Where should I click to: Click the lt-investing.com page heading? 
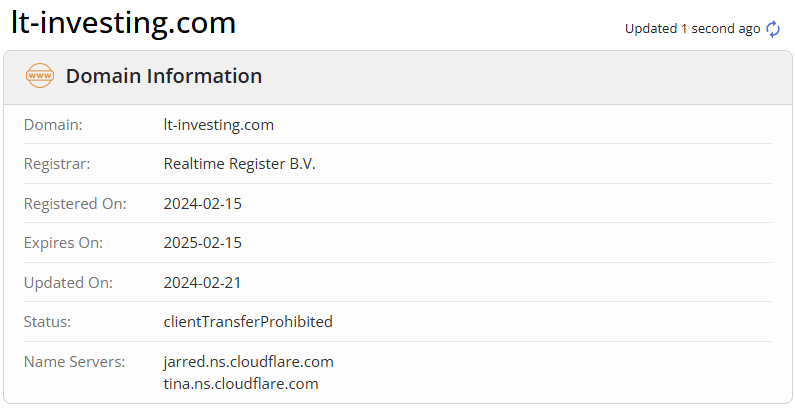(124, 22)
